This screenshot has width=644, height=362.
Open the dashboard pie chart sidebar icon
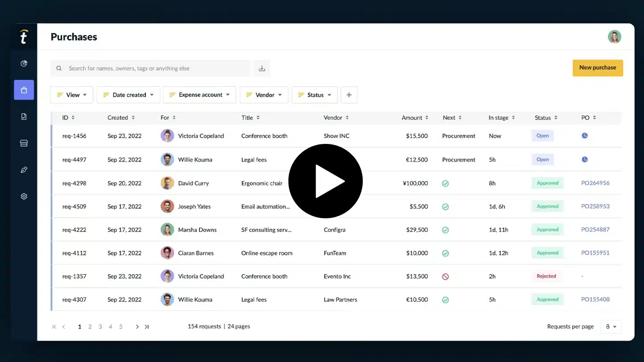click(x=24, y=63)
